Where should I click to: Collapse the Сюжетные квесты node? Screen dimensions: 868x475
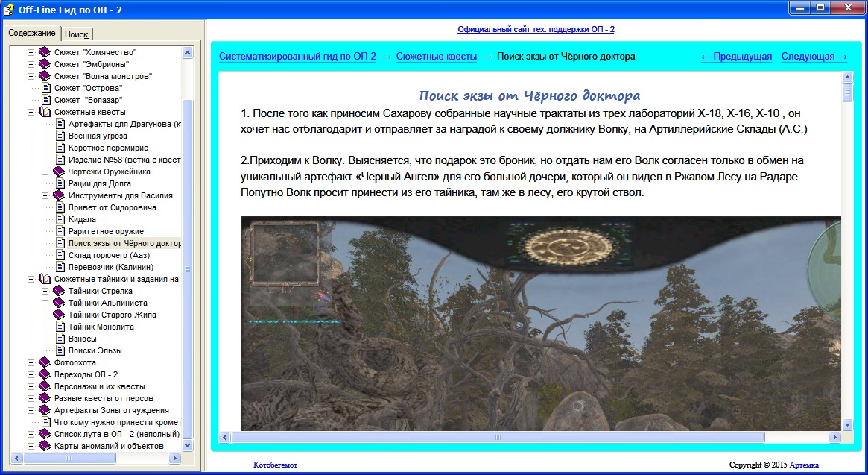pos(31,112)
